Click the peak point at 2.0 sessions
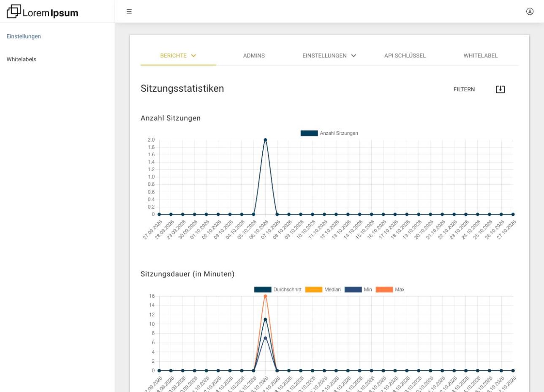 [x=265, y=140]
